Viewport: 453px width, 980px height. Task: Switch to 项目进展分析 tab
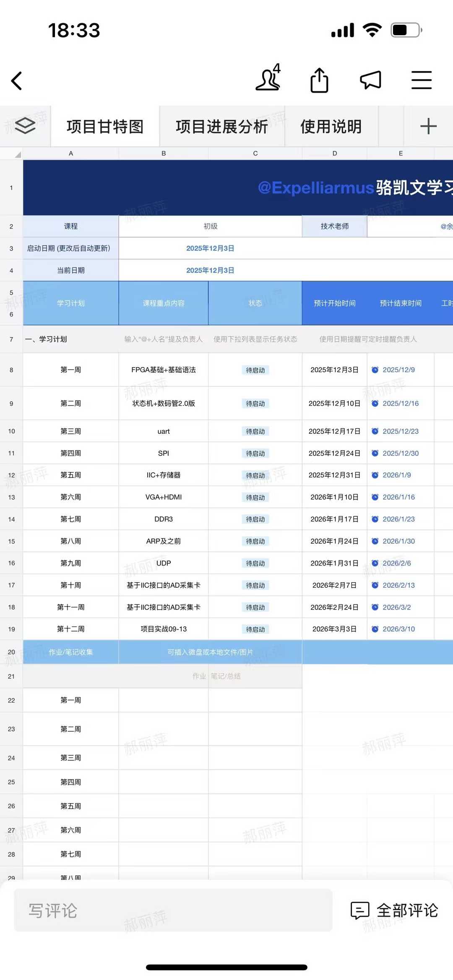221,127
